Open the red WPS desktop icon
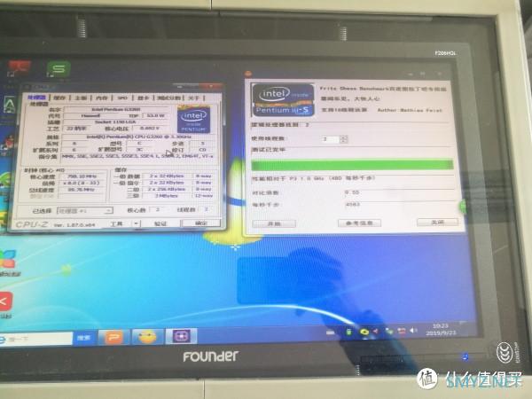 pos(20,68)
